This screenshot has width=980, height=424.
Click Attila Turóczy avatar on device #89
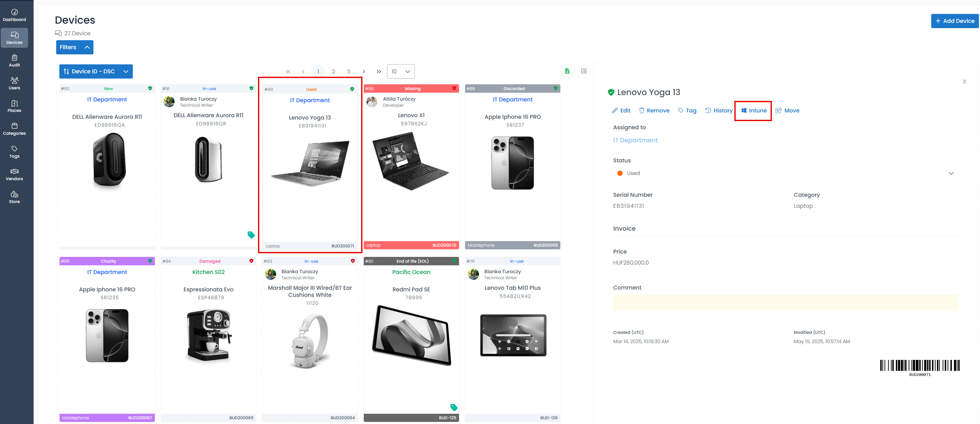click(x=372, y=102)
